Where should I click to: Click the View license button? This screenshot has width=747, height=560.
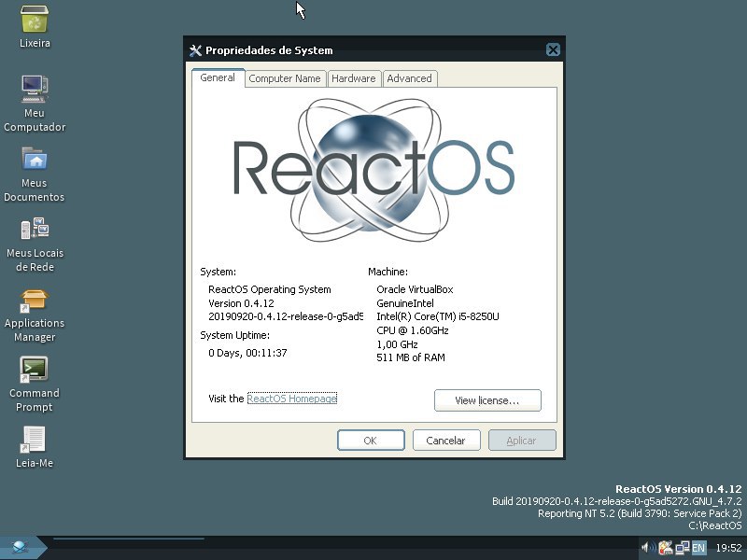(487, 400)
